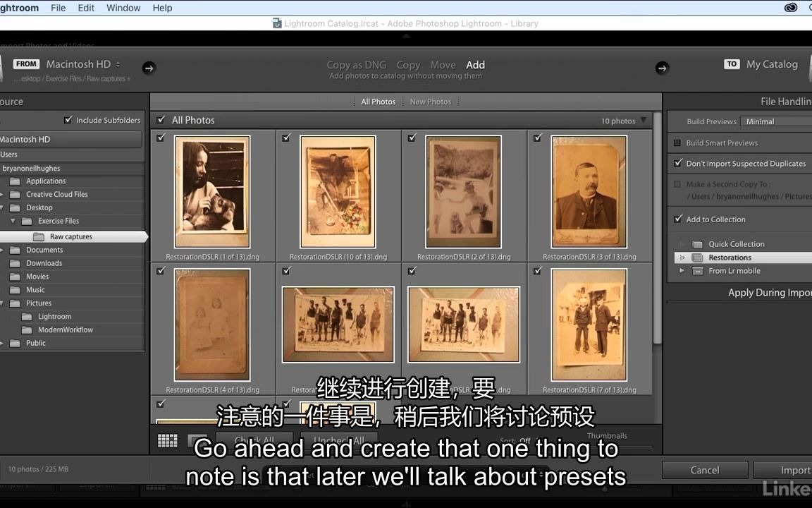Click the arrow icon beside Macintosh HD source

(149, 68)
